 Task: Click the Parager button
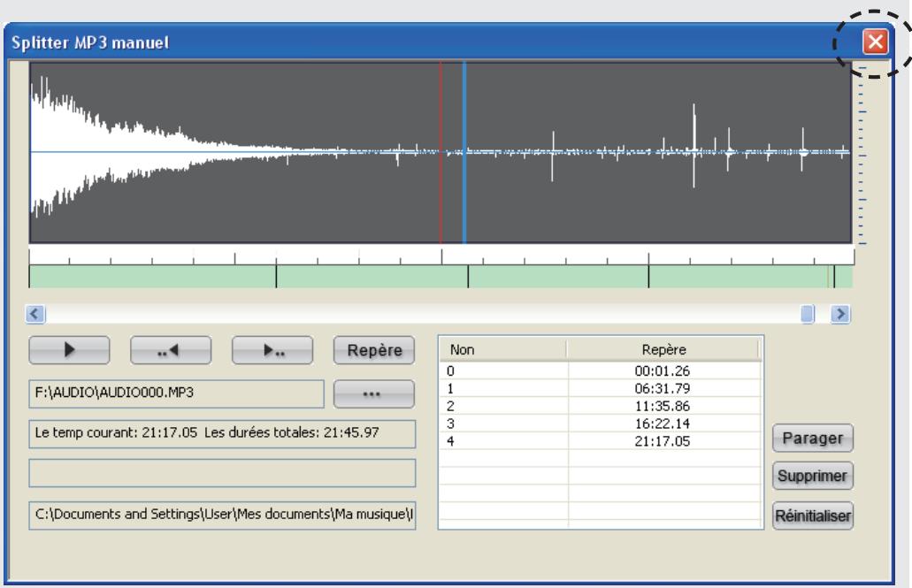[813, 438]
